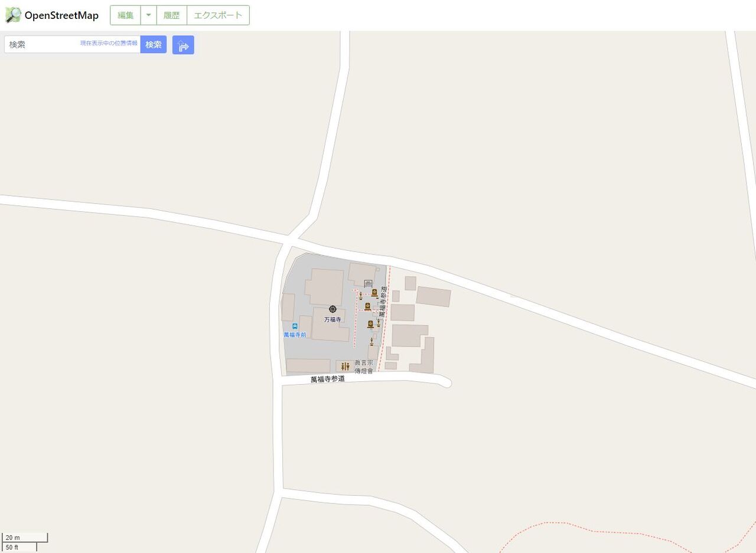Open the 履歴 tab

click(x=171, y=15)
